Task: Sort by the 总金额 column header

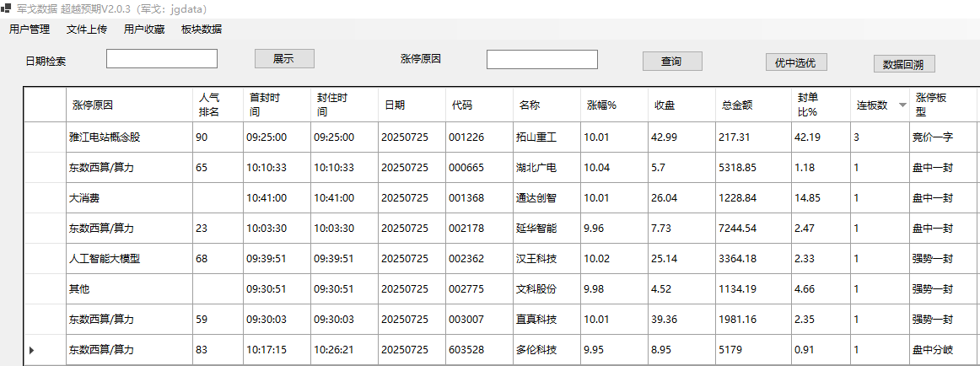Action: pyautogui.click(x=752, y=105)
